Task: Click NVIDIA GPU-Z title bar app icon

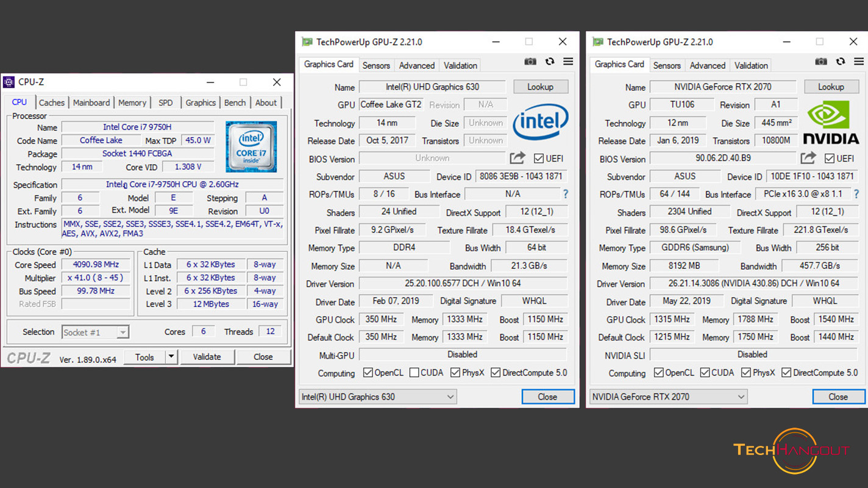Action: pos(597,42)
